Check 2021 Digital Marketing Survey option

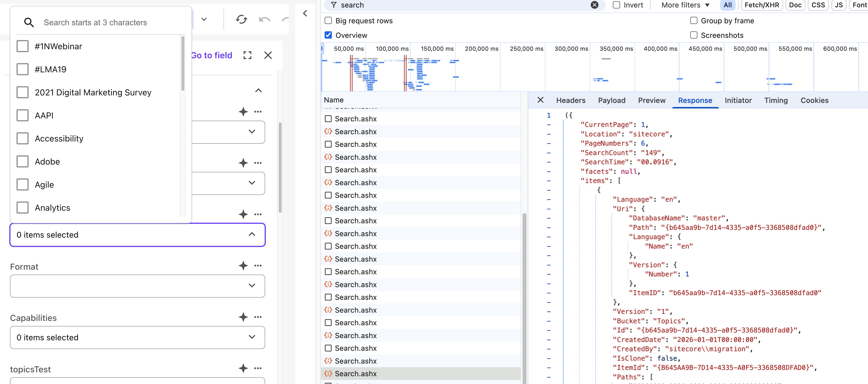pos(23,92)
